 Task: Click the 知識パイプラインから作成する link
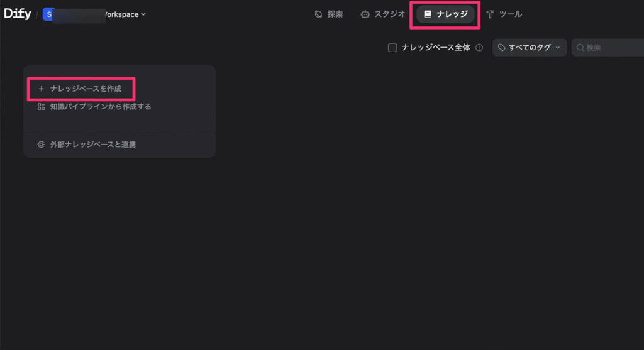(101, 107)
